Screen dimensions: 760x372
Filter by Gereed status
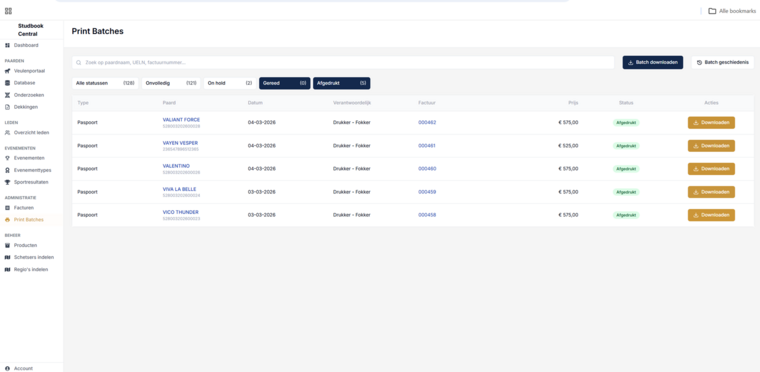tap(285, 83)
